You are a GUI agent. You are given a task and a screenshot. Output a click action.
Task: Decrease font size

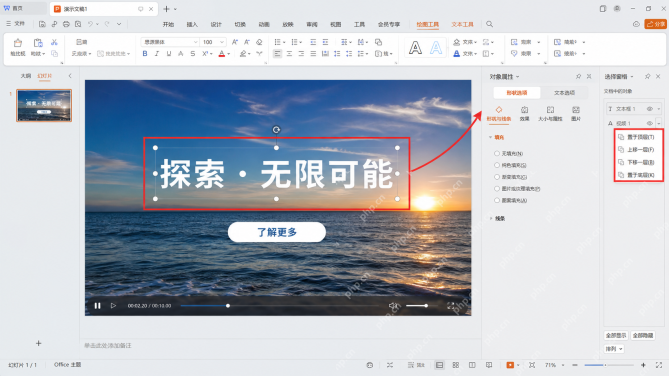point(247,42)
